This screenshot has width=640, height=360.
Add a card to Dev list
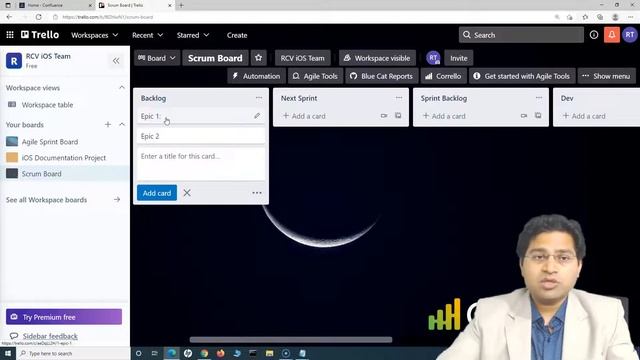pos(584,116)
